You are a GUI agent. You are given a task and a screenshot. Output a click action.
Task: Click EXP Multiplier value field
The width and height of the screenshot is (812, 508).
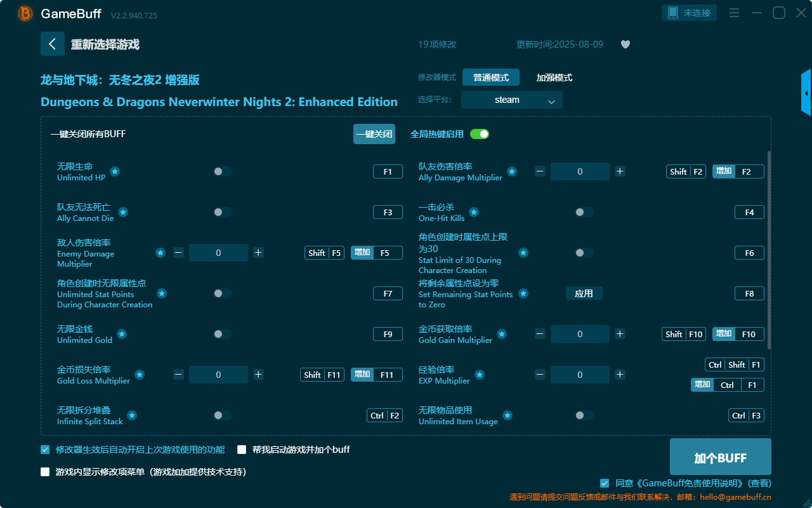580,375
